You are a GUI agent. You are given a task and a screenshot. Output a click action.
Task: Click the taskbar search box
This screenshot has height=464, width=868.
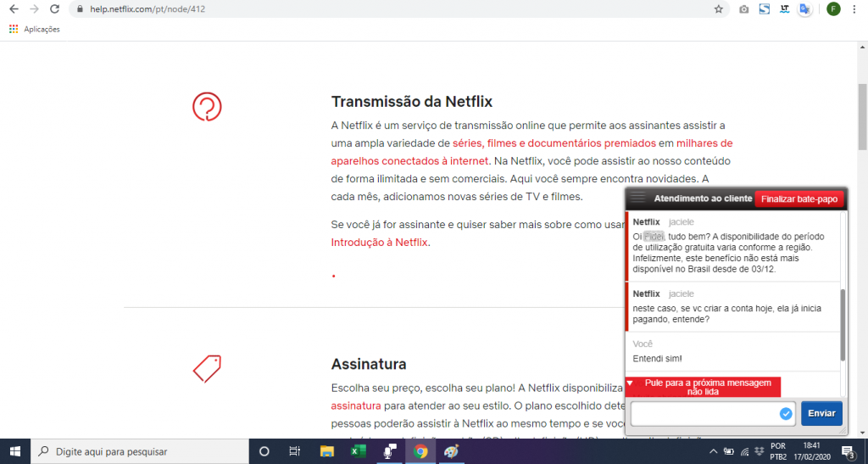coord(140,451)
